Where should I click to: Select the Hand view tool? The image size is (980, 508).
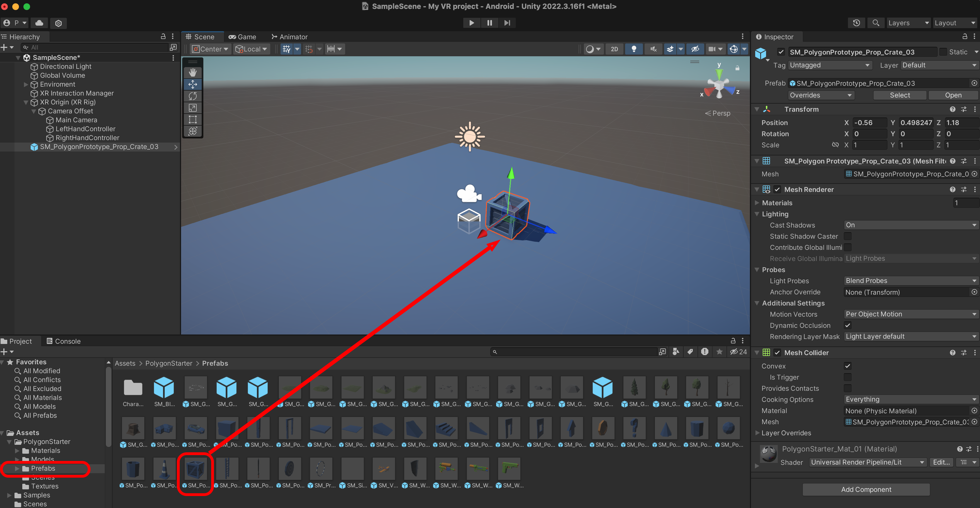[x=192, y=72]
